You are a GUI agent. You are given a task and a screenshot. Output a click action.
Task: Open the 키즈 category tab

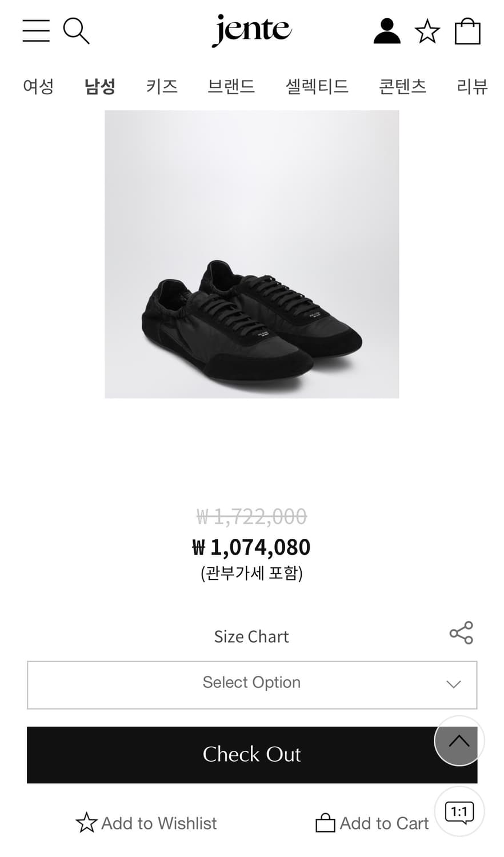tap(162, 86)
